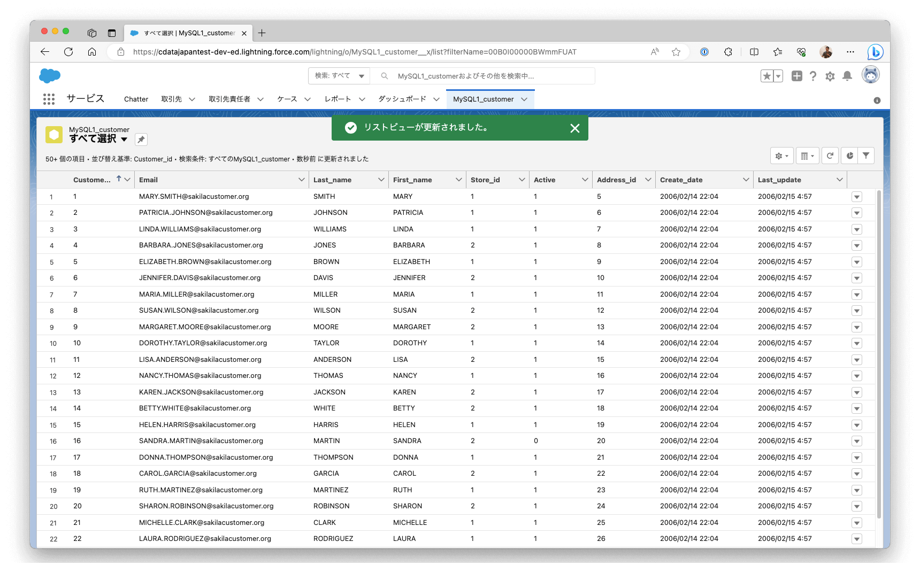Screen dimensions: 920x588
Task: Open the 取引先責任者 tab
Action: [x=229, y=99]
